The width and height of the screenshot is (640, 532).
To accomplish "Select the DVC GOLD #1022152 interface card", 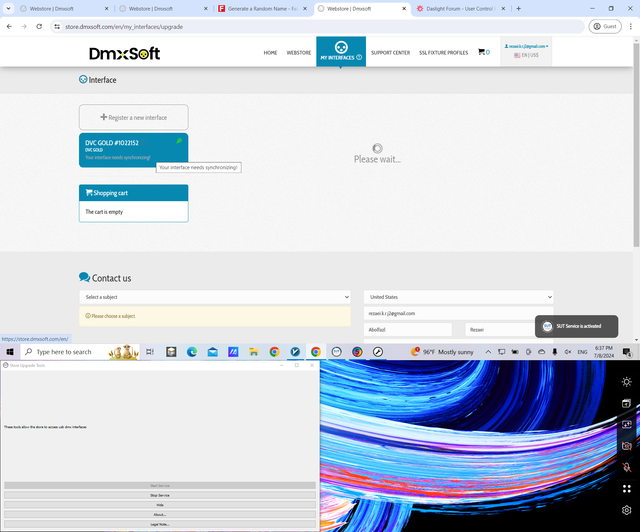I will tap(133, 150).
